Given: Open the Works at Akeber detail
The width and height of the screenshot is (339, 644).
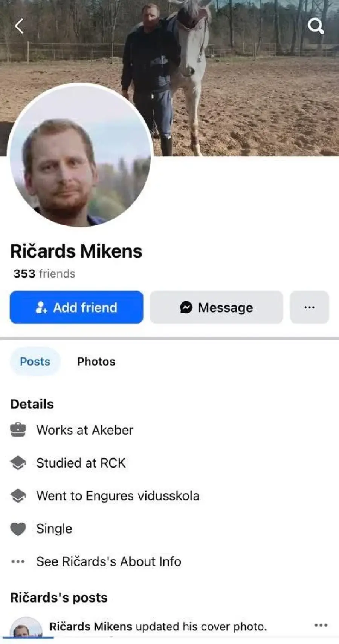Looking at the screenshot, I should tap(85, 430).
